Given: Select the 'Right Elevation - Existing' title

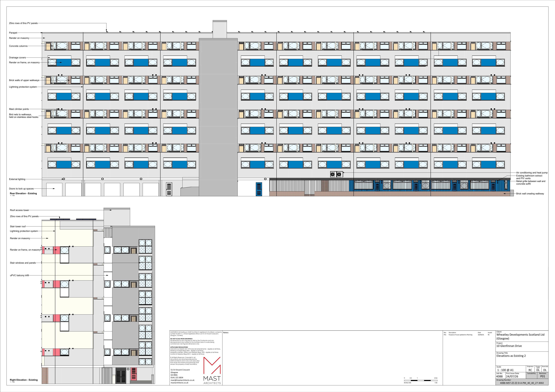Looking at the screenshot, I should pos(24,380).
